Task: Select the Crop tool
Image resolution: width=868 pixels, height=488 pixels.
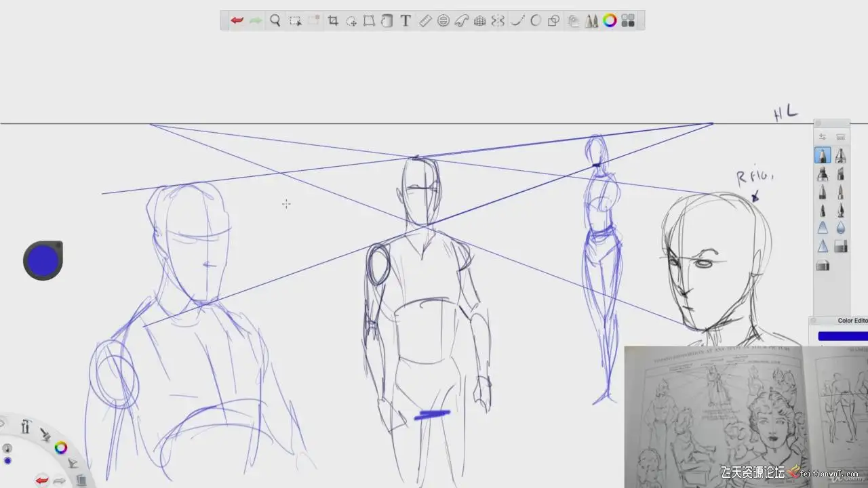Action: pyautogui.click(x=333, y=20)
